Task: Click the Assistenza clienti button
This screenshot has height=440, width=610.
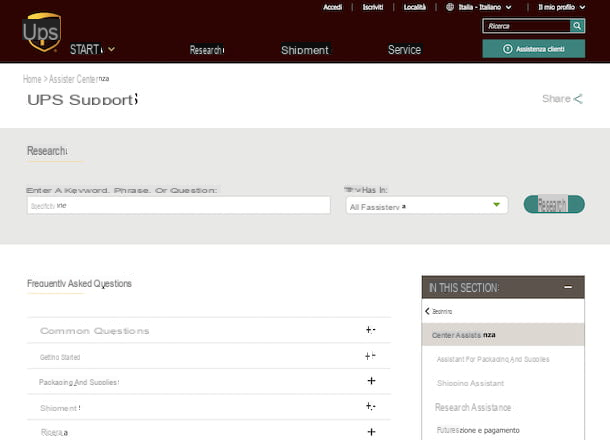Action: pos(534,49)
